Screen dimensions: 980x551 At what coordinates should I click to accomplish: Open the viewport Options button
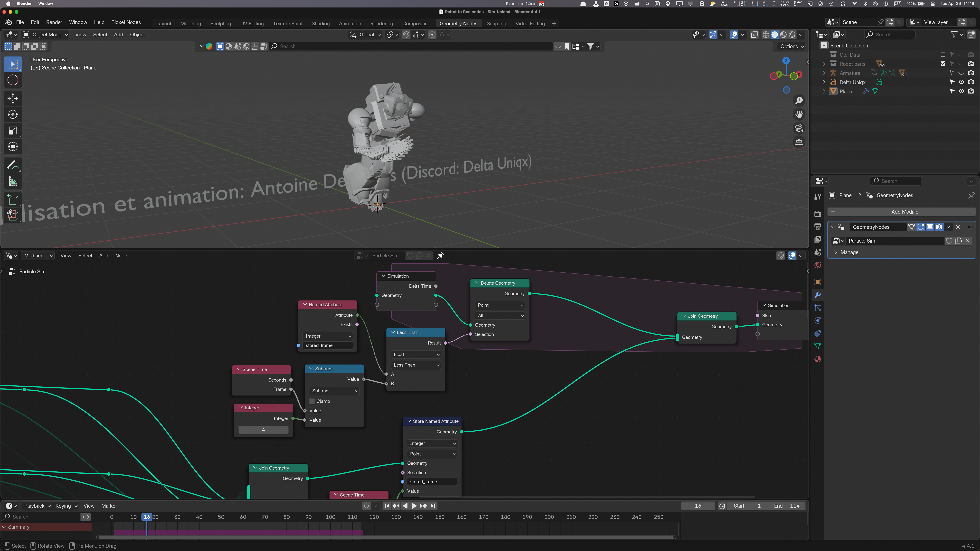(792, 46)
